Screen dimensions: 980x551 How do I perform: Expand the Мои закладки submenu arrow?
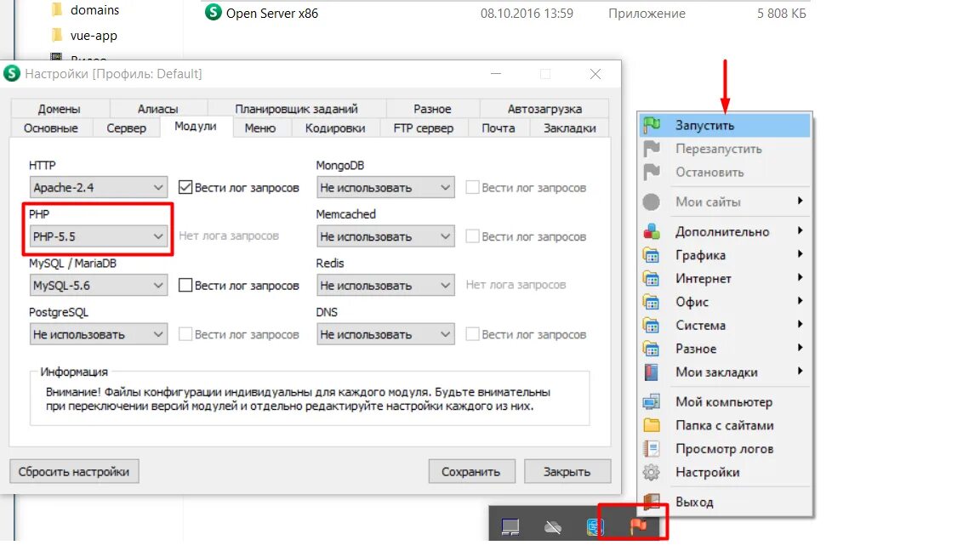pyautogui.click(x=800, y=371)
